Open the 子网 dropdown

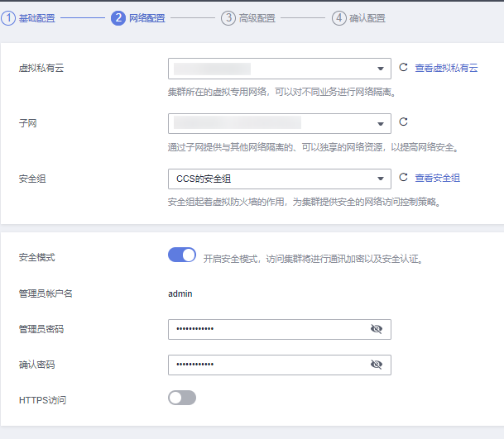(280, 123)
